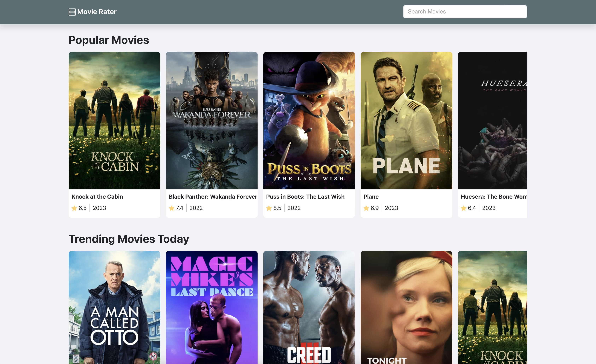Click the star icon beside rating 8.5
596x364 pixels.
coord(269,208)
